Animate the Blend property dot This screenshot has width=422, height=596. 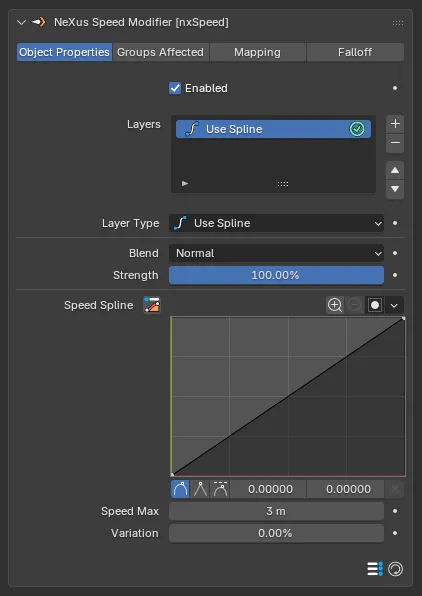coord(395,253)
